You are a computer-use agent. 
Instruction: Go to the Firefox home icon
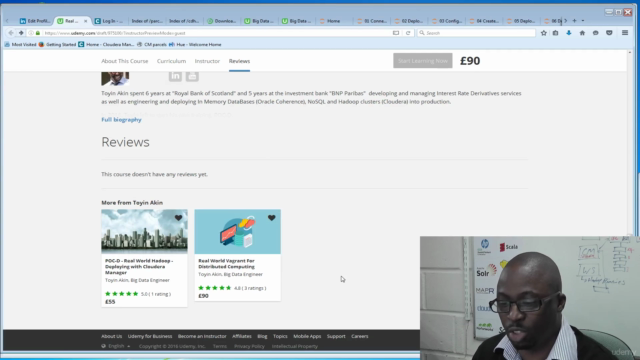tap(582, 33)
